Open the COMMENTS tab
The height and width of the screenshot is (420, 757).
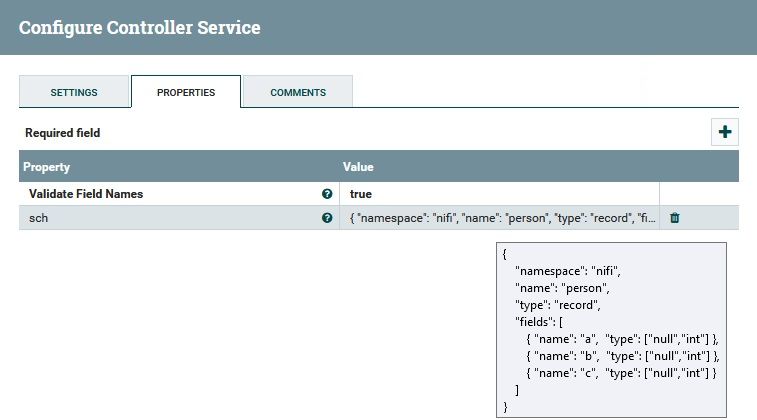point(298,93)
